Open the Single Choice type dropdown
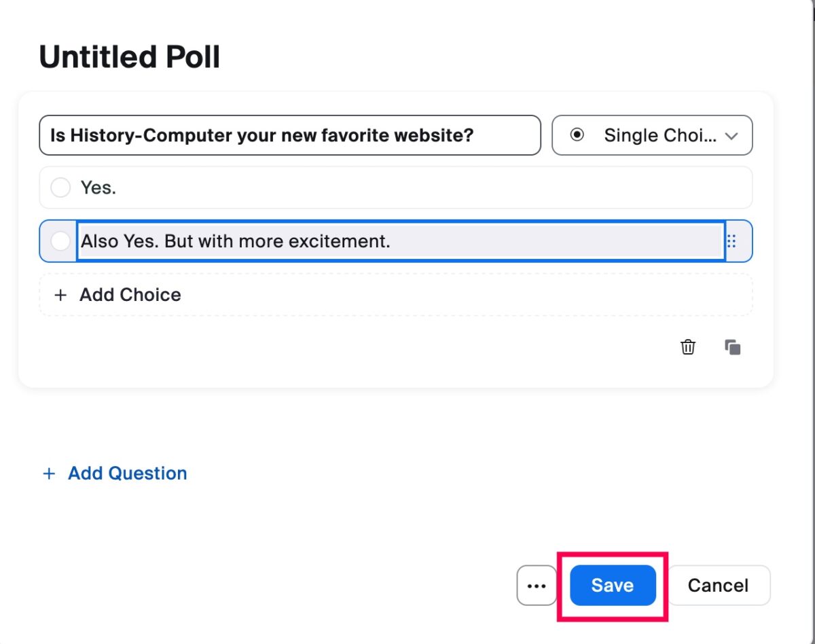 (x=652, y=135)
